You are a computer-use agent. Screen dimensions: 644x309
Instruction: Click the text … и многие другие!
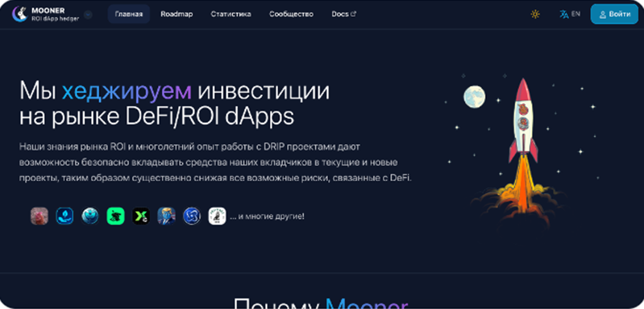click(x=267, y=216)
